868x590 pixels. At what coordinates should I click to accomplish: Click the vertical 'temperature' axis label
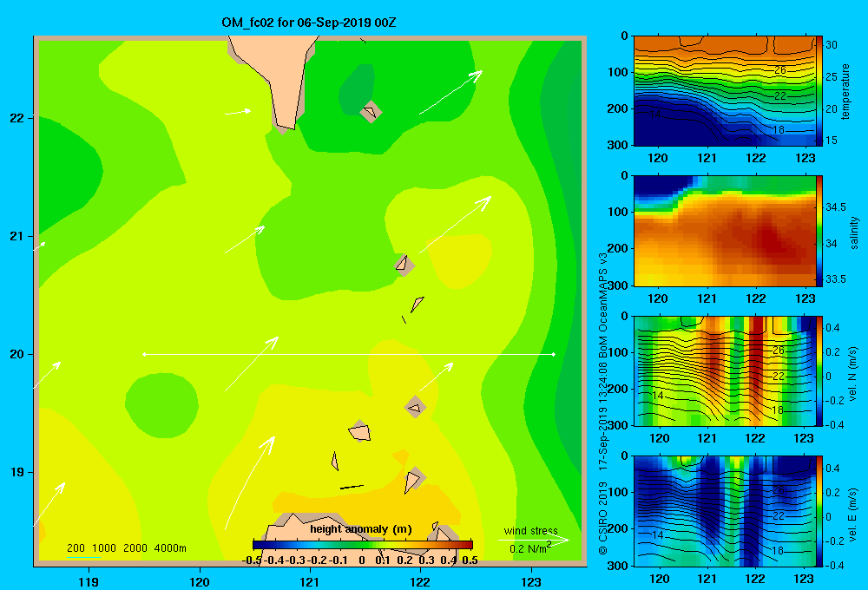845,91
